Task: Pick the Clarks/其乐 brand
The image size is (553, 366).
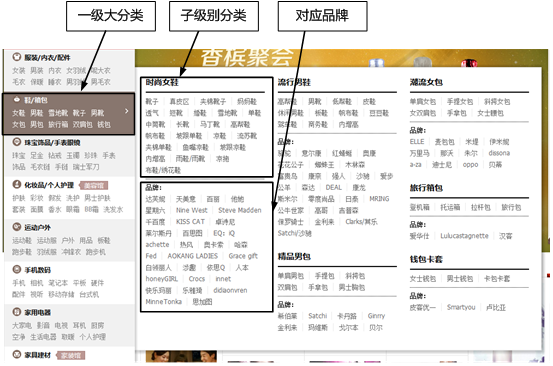Action: click(361, 222)
